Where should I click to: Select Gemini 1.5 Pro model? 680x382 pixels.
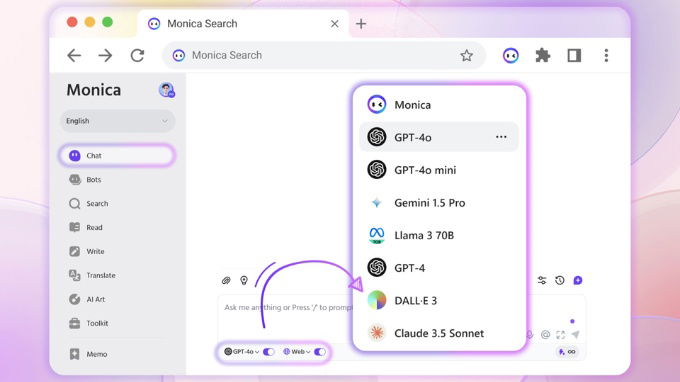(439, 202)
